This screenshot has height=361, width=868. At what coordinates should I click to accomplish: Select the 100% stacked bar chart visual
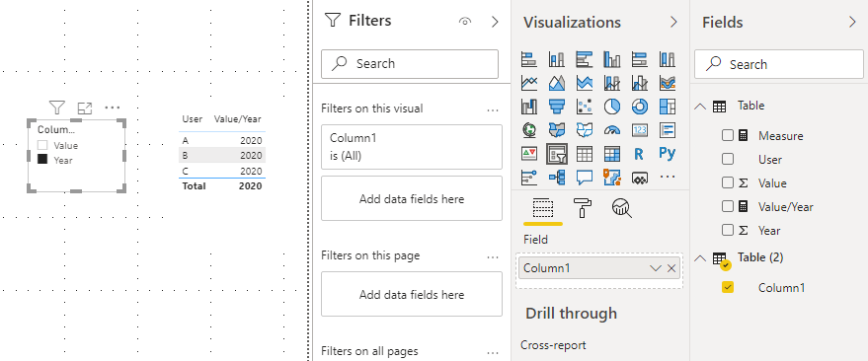[x=640, y=58]
